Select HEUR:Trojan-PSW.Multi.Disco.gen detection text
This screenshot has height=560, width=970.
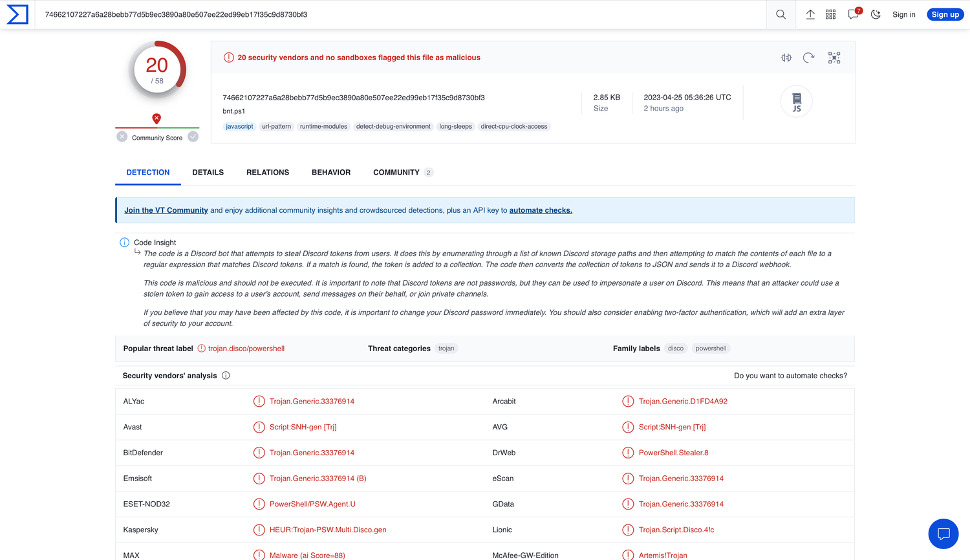[x=328, y=530]
